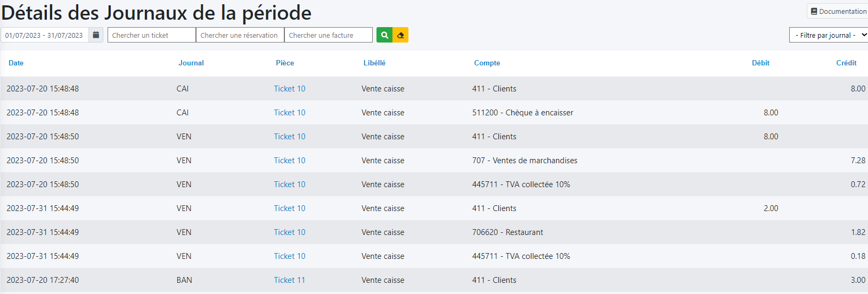The height and width of the screenshot is (294, 868).
Task: Open Ticket 10 in the Chèque à encaisser row
Action: (x=290, y=113)
